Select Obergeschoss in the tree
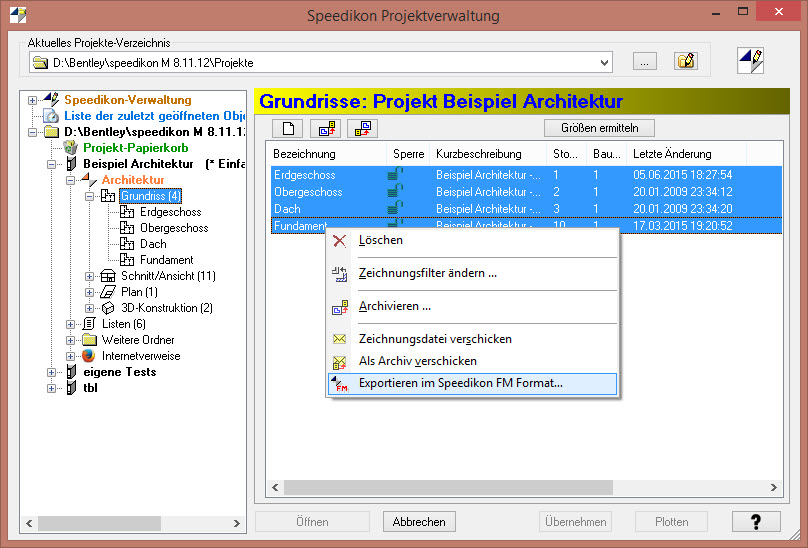The width and height of the screenshot is (808, 548). point(174,228)
